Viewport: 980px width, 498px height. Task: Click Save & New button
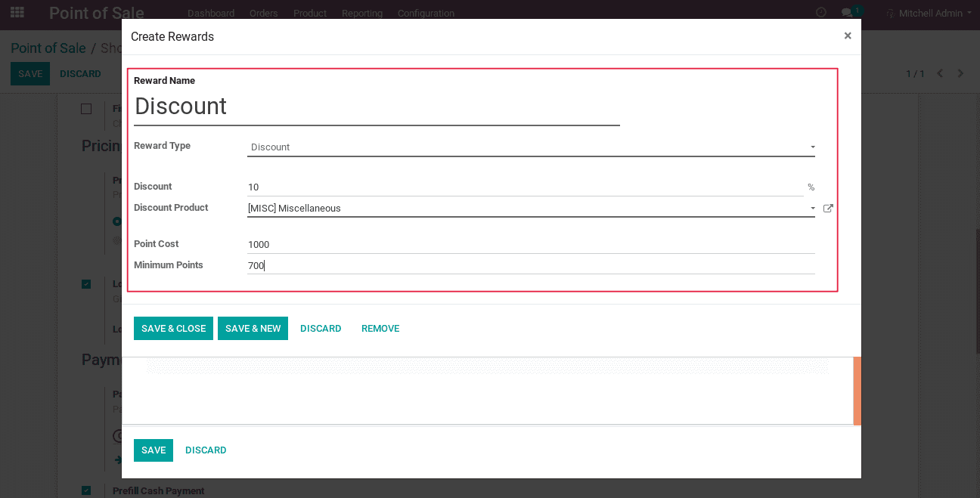coord(253,329)
